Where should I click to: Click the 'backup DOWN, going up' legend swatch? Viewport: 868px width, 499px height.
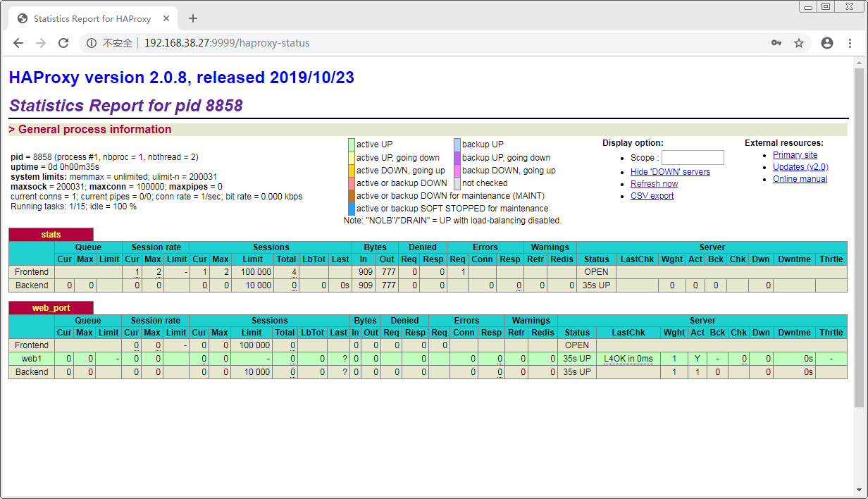tap(457, 170)
